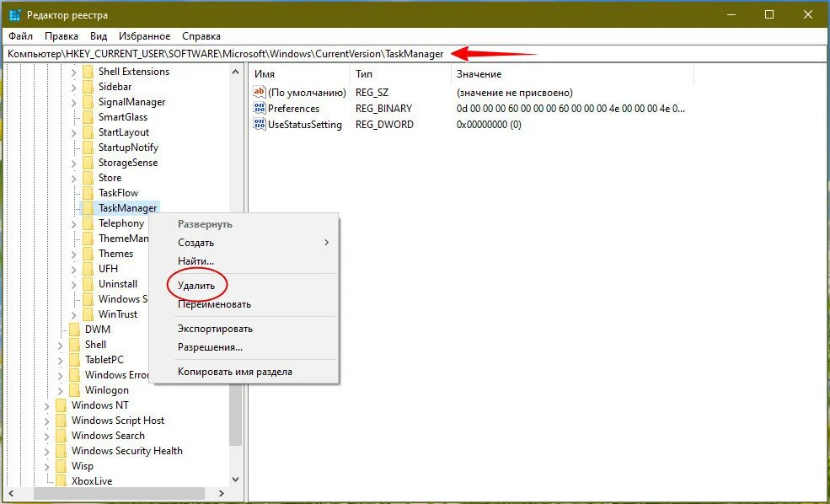This screenshot has height=504, width=830.
Task: Click the Telephony folder icon
Action: click(88, 223)
